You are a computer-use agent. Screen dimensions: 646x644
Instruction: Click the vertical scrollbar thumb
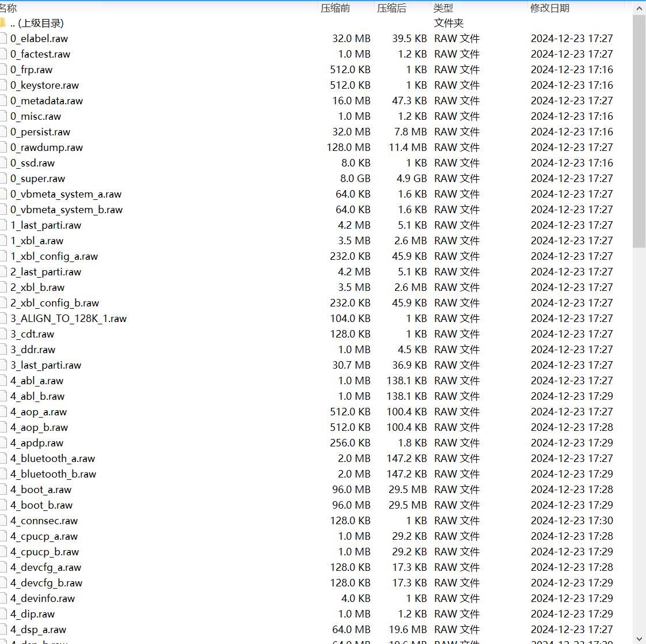(639, 131)
